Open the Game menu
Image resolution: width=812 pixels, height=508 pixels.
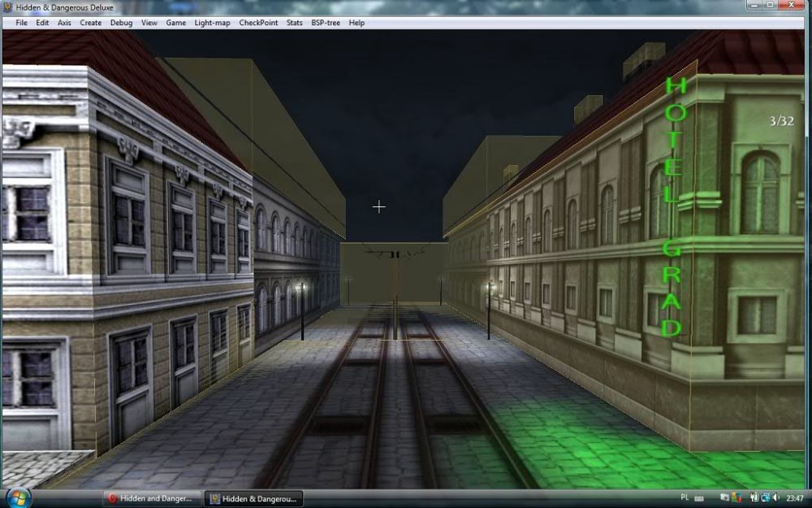[x=175, y=23]
